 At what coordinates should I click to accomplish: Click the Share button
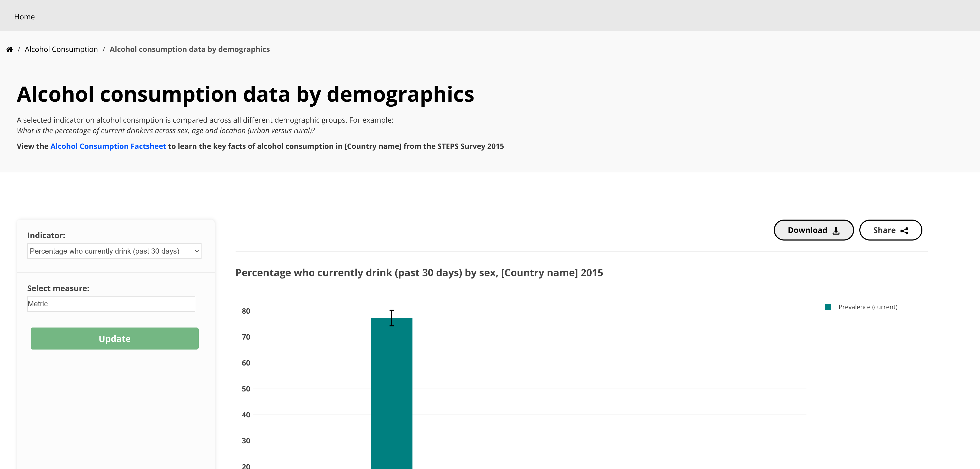pos(890,230)
